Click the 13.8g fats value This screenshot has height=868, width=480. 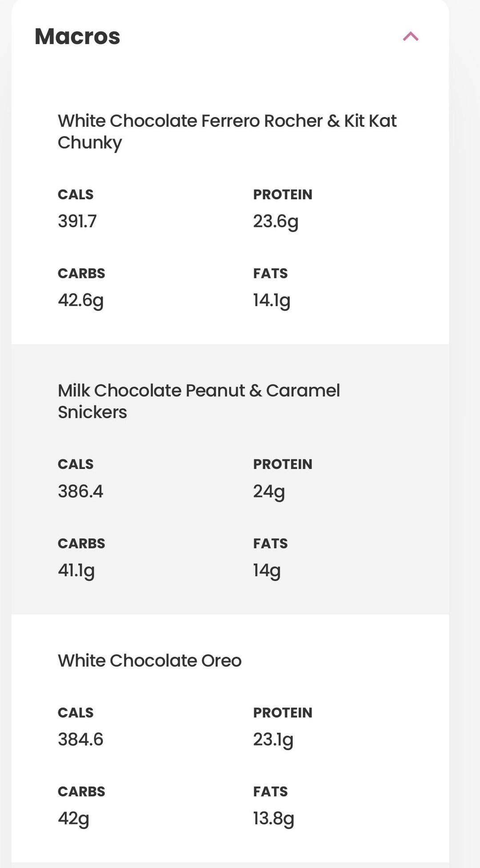click(274, 819)
